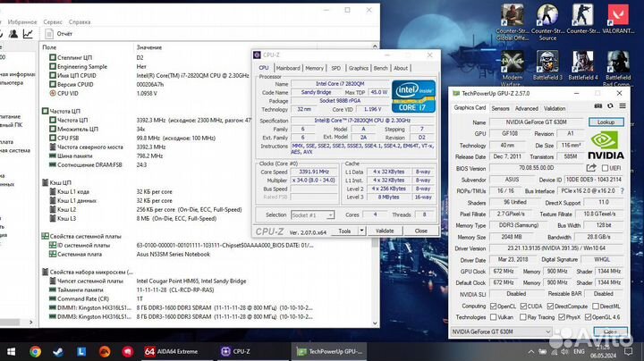644x361 pixels.
Task: Click the AIDA64 vertical scrollbar down arrow
Action: point(375,323)
